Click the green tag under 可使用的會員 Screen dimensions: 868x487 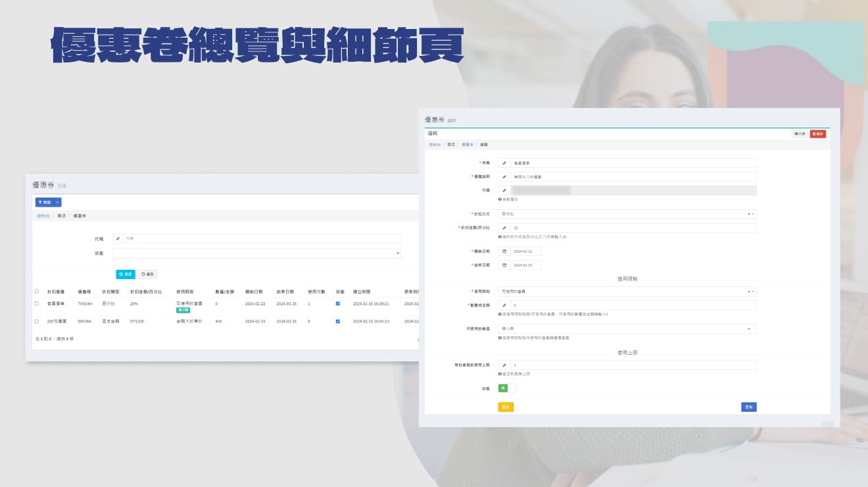pos(183,310)
